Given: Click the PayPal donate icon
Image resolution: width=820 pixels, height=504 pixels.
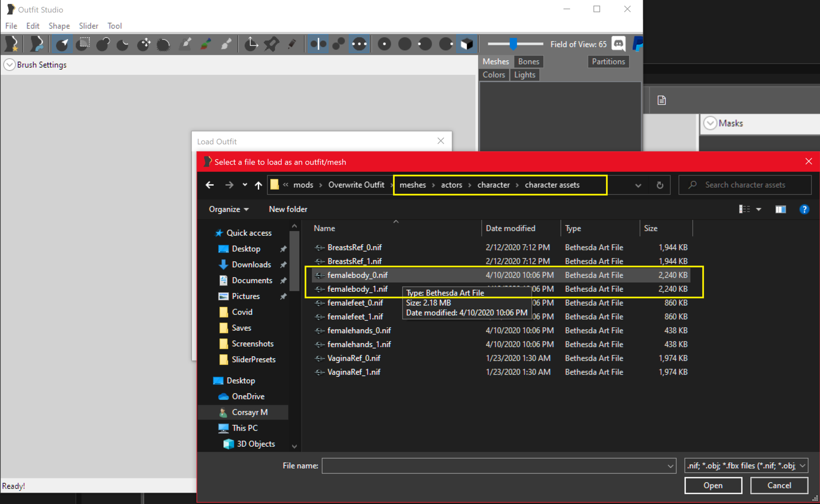Looking at the screenshot, I should pos(637,44).
